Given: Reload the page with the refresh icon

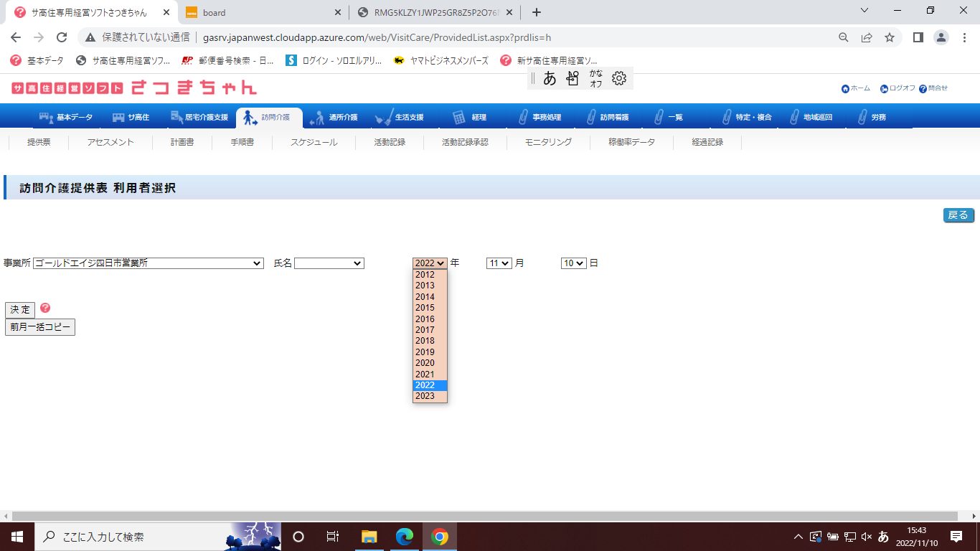Looking at the screenshot, I should point(62,37).
